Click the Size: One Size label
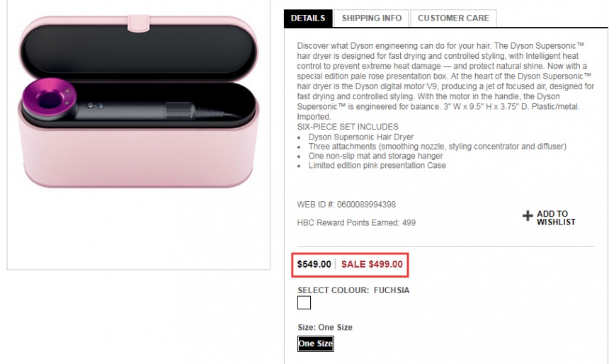 tap(325, 327)
